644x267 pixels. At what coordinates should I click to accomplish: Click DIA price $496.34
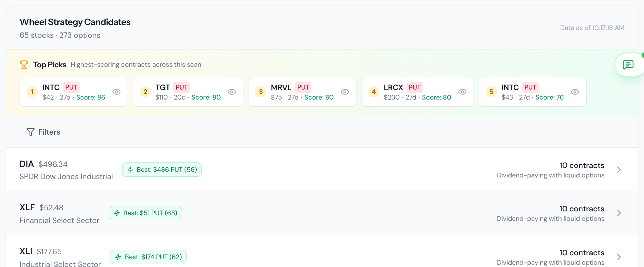[x=53, y=164]
